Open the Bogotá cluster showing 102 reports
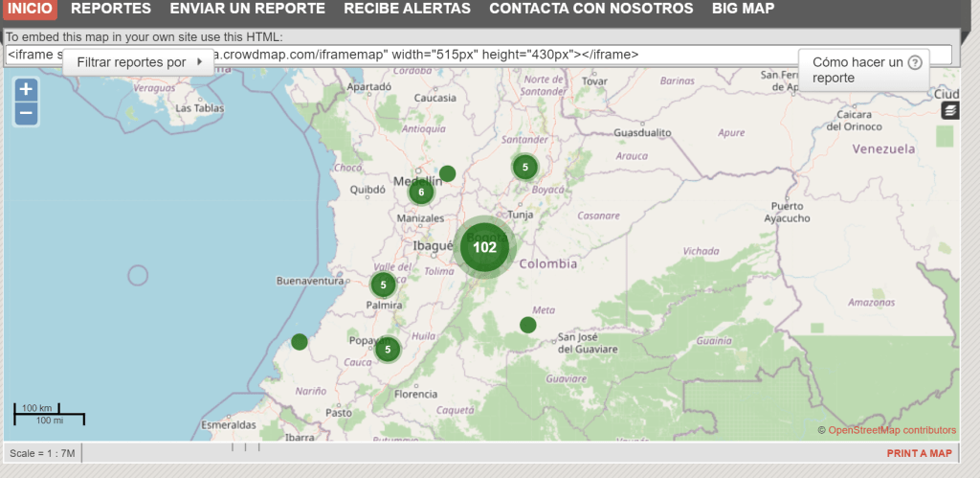980x478 pixels. [x=484, y=247]
